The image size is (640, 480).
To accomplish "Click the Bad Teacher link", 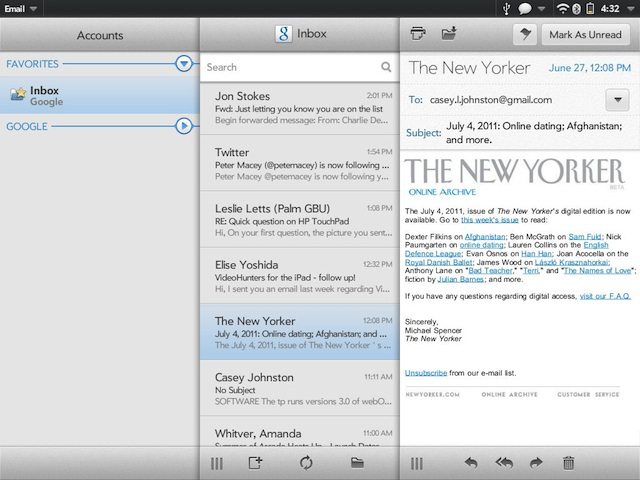I will (x=490, y=271).
